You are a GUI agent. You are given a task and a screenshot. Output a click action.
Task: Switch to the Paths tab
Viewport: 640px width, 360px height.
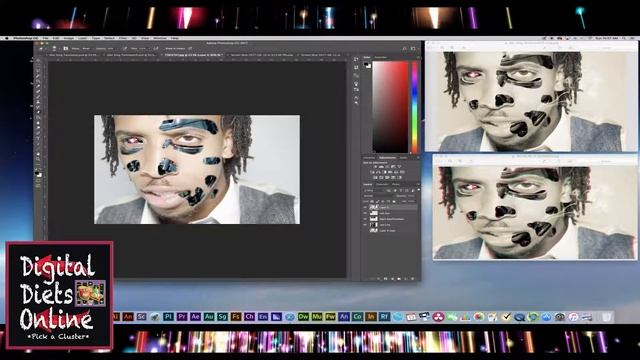pos(396,184)
